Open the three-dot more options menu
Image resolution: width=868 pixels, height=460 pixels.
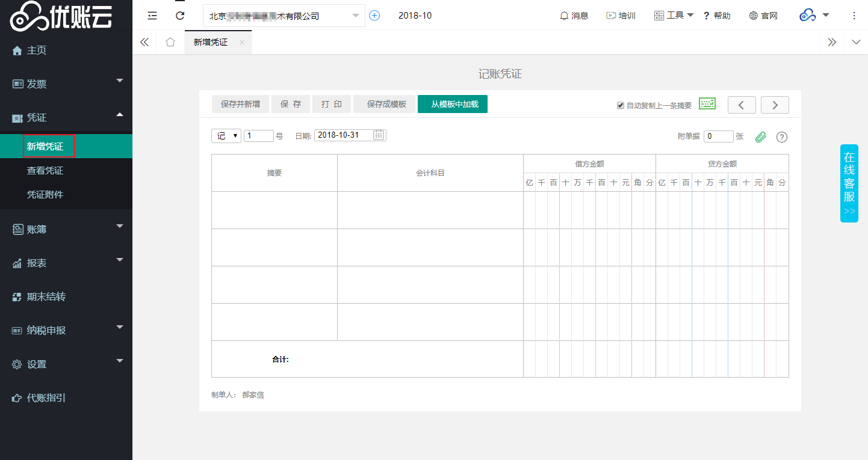click(x=854, y=16)
